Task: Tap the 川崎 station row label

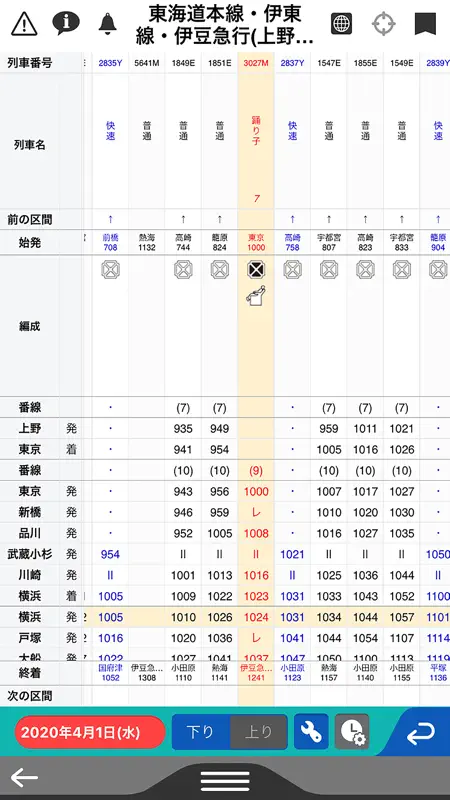Action: 30,575
